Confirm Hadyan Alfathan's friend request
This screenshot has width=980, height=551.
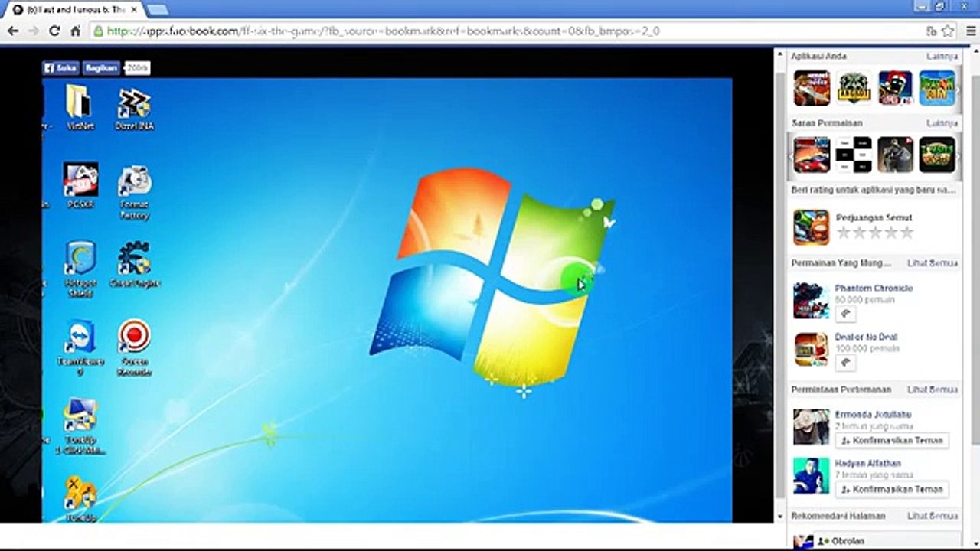892,489
